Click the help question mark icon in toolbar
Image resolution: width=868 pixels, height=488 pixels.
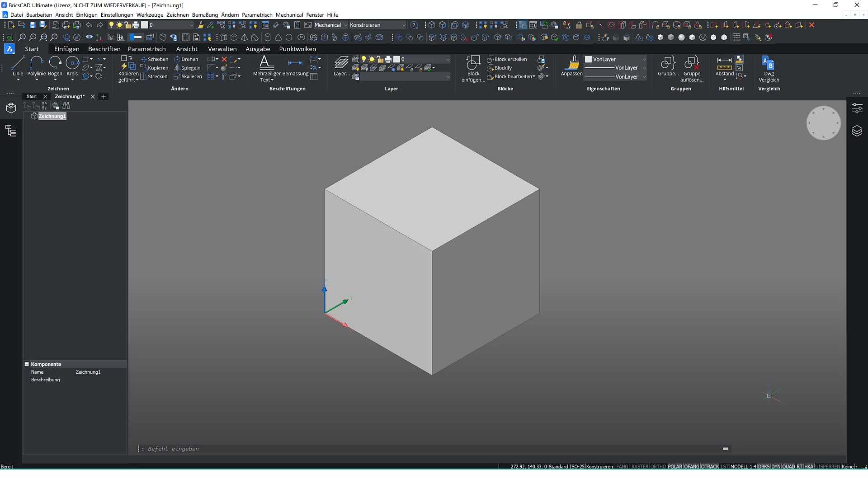point(414,25)
